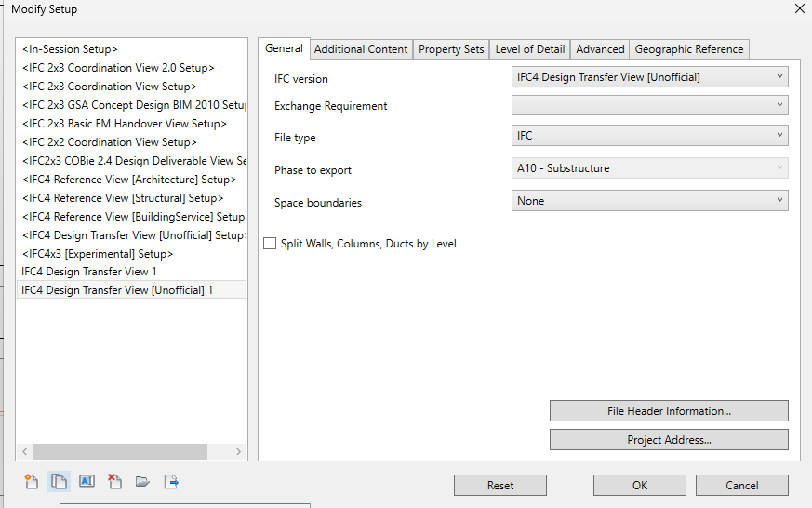This screenshot has width=812, height=508.
Task: Confirm with the OK button
Action: click(x=640, y=486)
